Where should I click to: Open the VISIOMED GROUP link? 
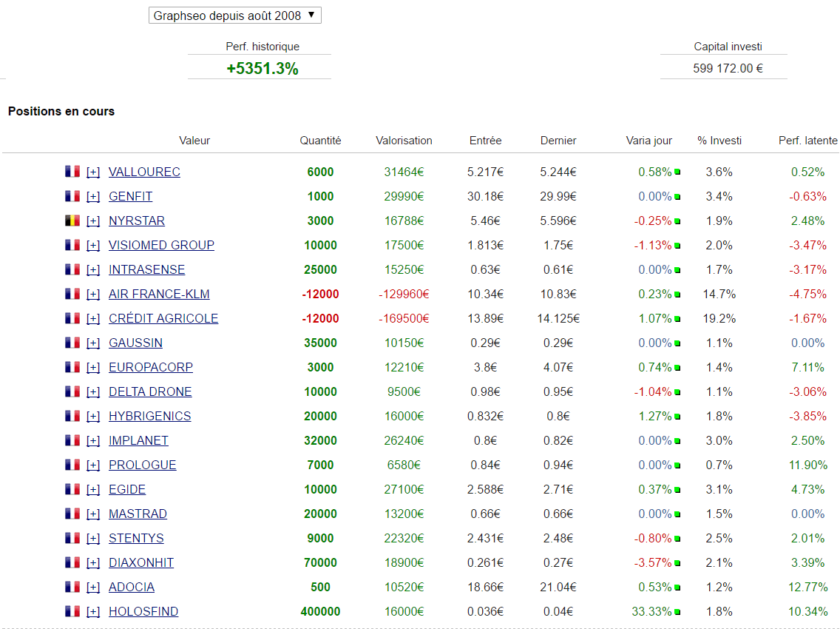161,246
